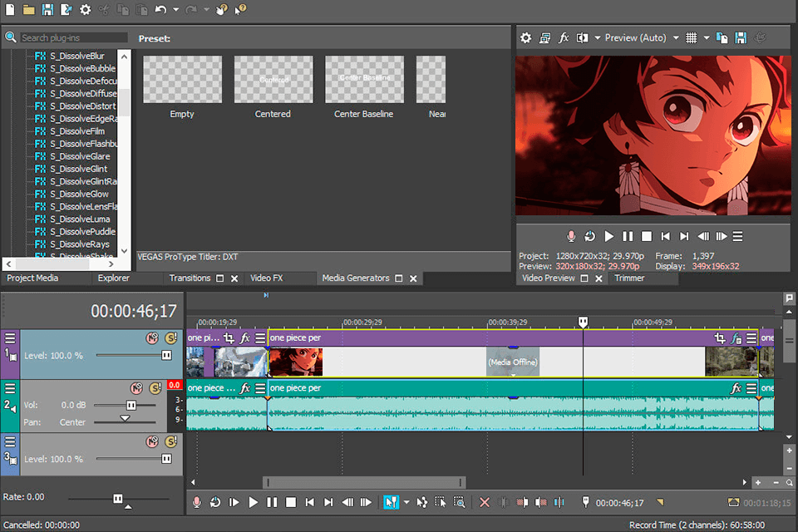Open Video Output FX in the preview toolbar
The height and width of the screenshot is (532, 798).
pyautogui.click(x=564, y=37)
